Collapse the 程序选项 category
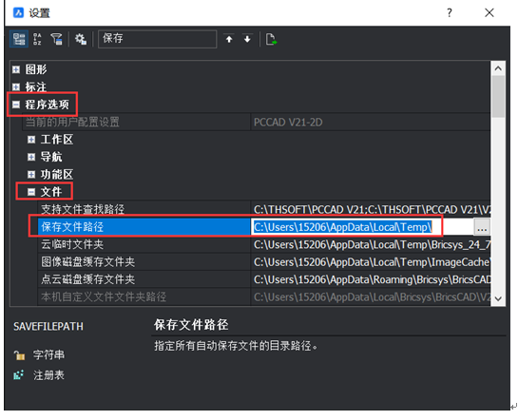 [16, 105]
